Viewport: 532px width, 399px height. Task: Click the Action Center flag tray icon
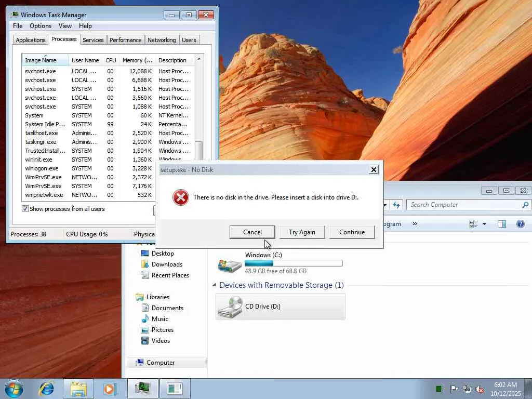pyautogui.click(x=454, y=389)
